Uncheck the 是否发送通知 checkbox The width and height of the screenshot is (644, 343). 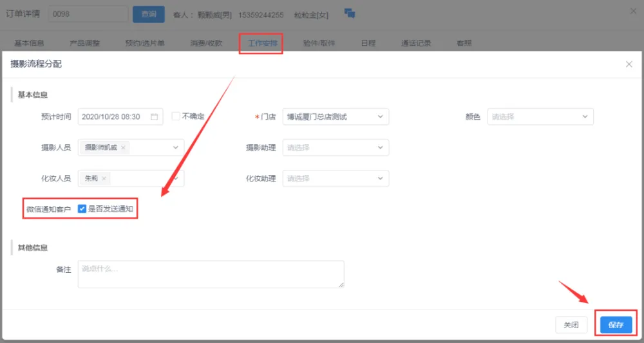pyautogui.click(x=82, y=209)
